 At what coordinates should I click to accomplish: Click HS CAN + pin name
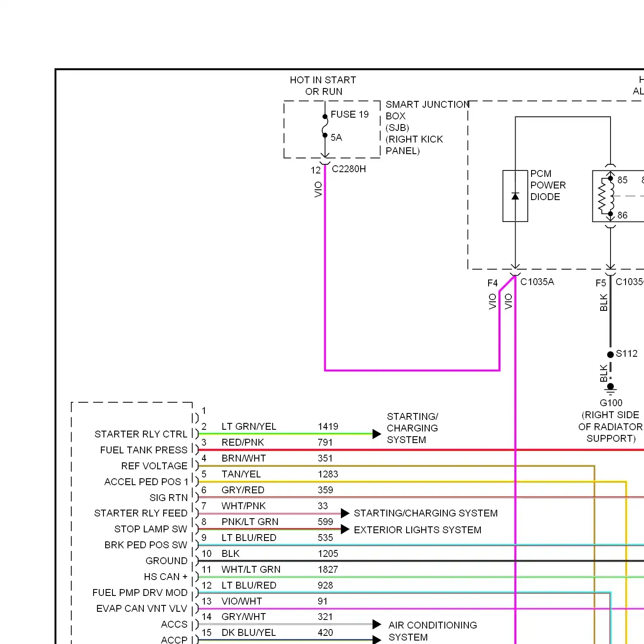pos(166,577)
